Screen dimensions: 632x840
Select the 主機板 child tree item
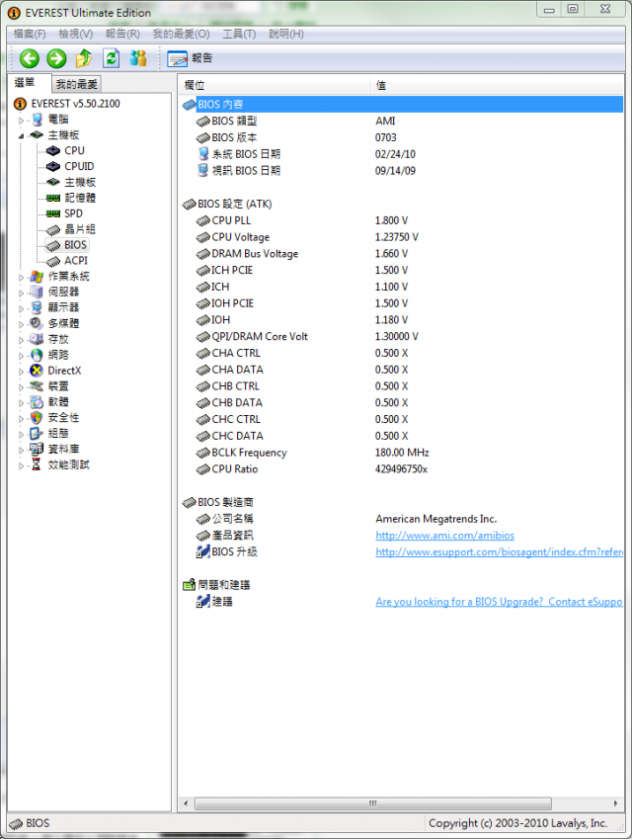click(80, 182)
